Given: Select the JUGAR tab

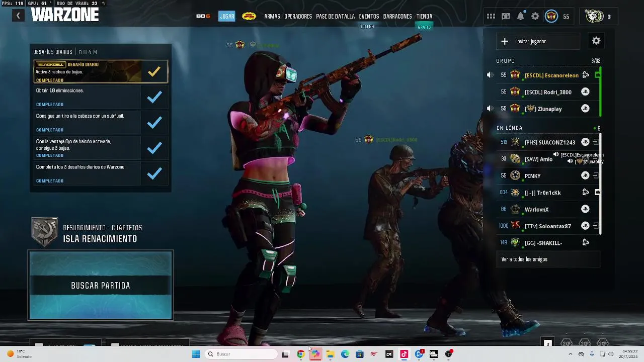Looking at the screenshot, I should (x=227, y=16).
